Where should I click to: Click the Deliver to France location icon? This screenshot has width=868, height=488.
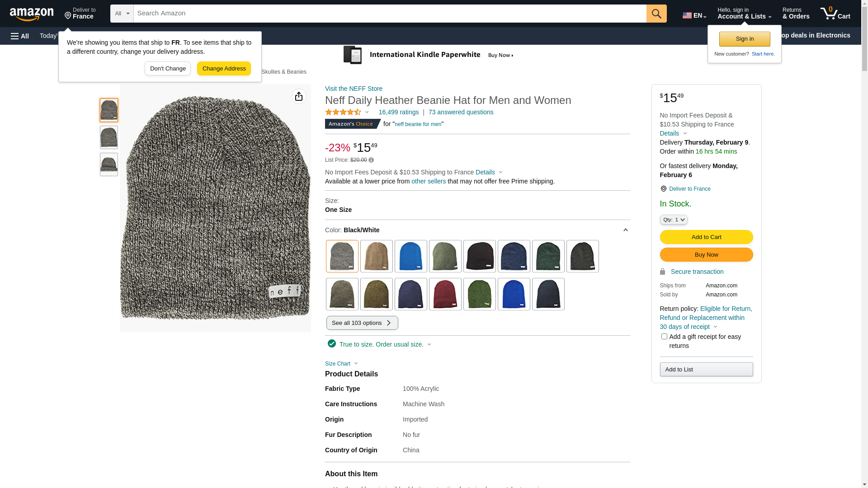(663, 189)
